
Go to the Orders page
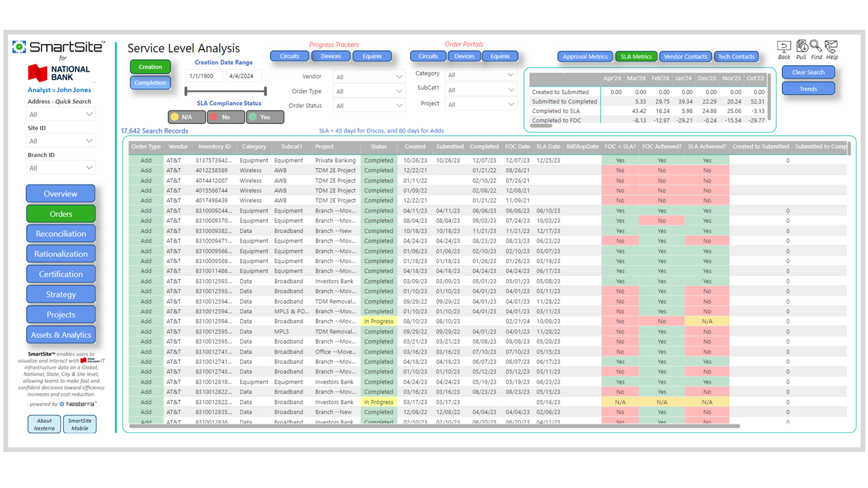[x=60, y=214]
